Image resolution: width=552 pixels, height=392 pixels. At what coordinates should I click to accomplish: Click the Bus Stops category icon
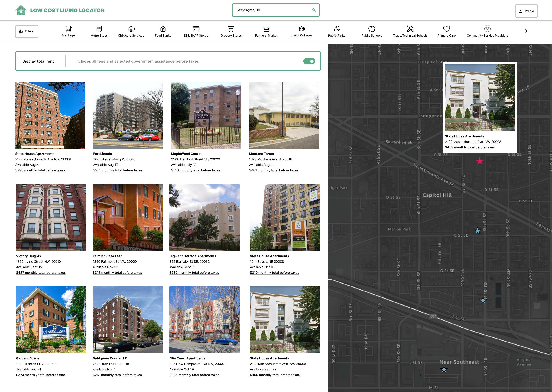(68, 29)
